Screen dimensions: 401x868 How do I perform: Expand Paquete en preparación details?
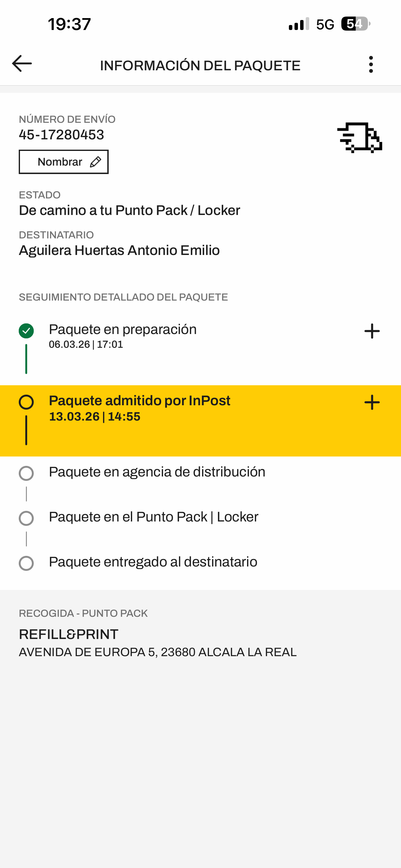[x=372, y=331]
